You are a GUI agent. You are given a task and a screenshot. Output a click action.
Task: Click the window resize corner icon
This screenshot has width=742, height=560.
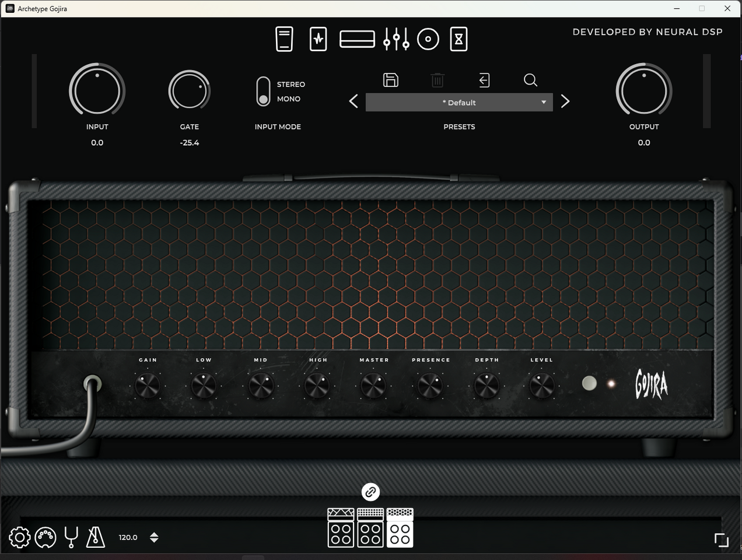pos(722,540)
